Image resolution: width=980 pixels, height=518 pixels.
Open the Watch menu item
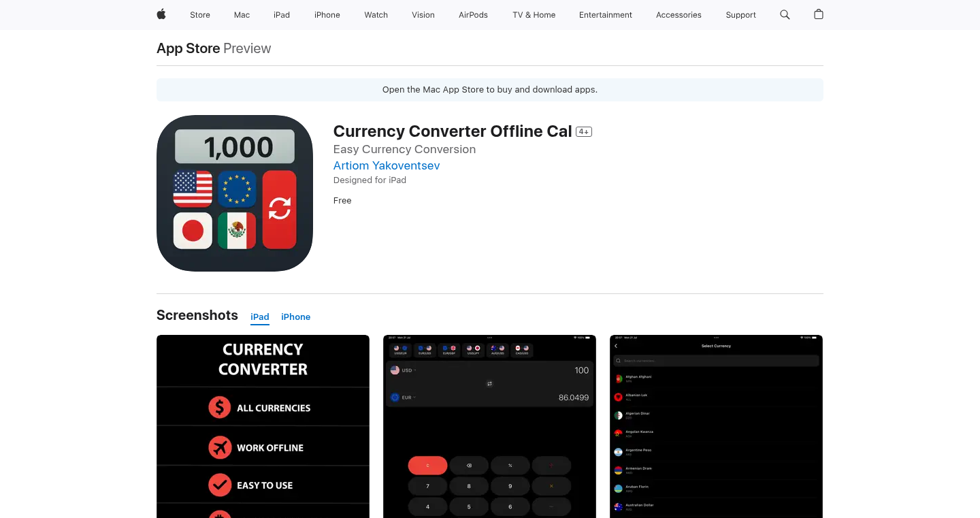coord(376,15)
